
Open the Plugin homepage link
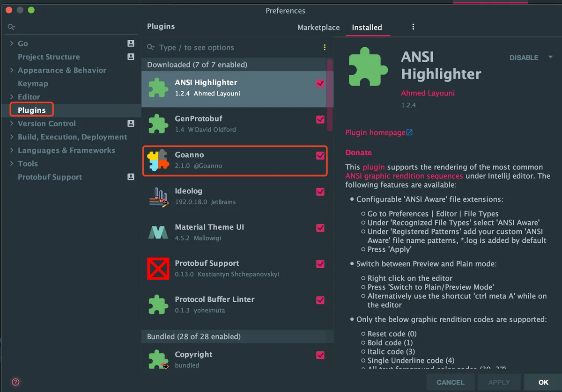[x=375, y=132]
